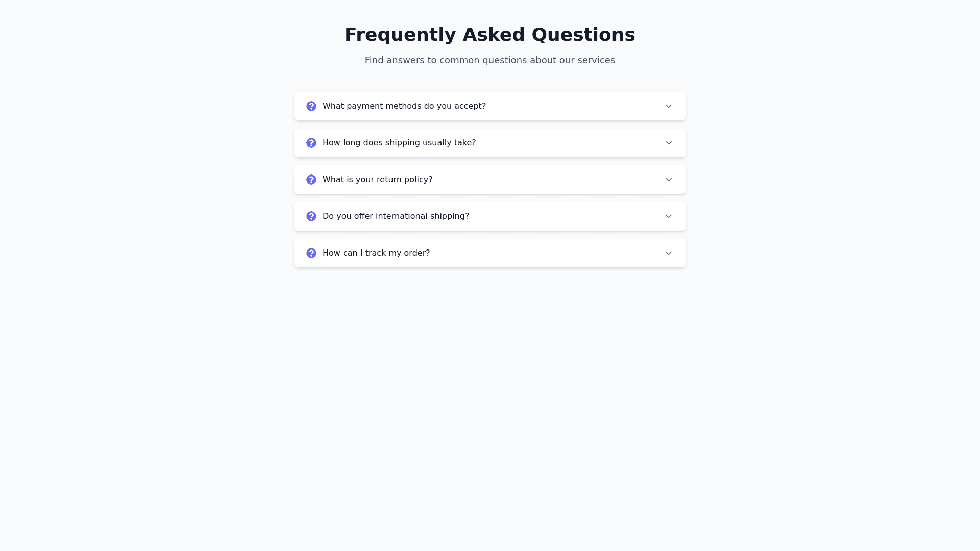Click the question-mark icon beside payment methods
Screen dimensions: 980x551
click(x=311, y=106)
